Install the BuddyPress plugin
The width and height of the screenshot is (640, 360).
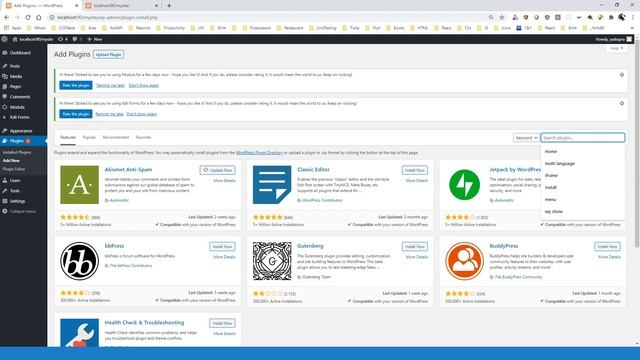pyautogui.click(x=607, y=247)
